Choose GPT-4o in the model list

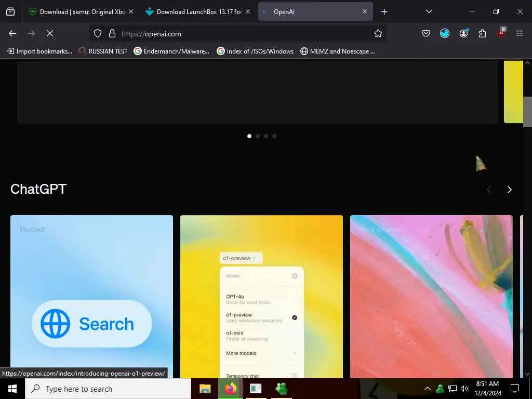(262, 299)
